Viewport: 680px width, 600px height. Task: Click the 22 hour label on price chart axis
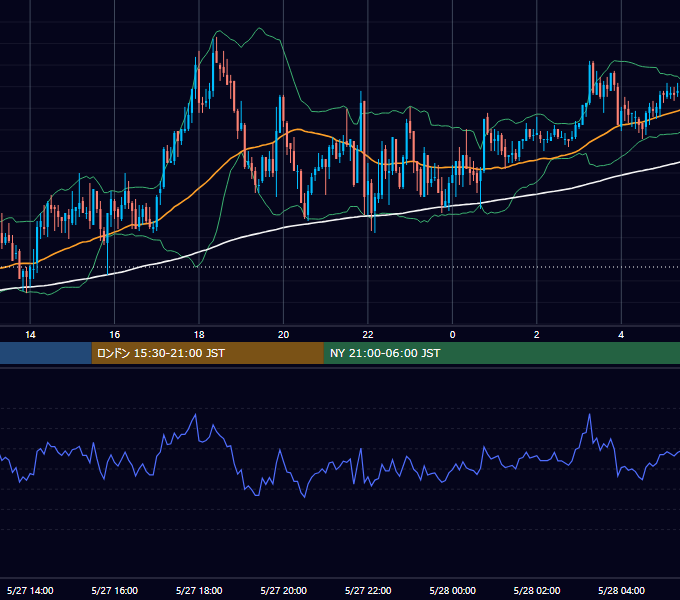[x=368, y=335]
